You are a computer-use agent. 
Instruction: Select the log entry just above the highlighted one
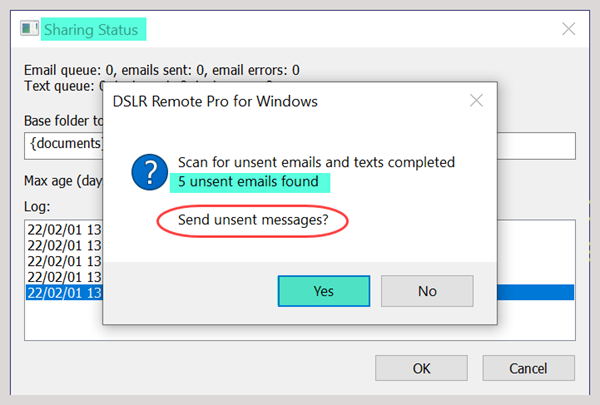click(x=64, y=277)
